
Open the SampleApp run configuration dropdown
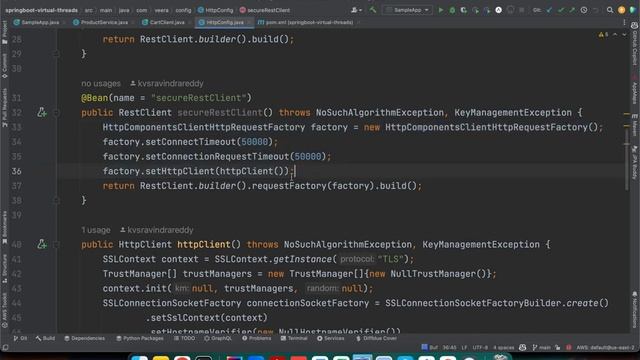point(408,10)
